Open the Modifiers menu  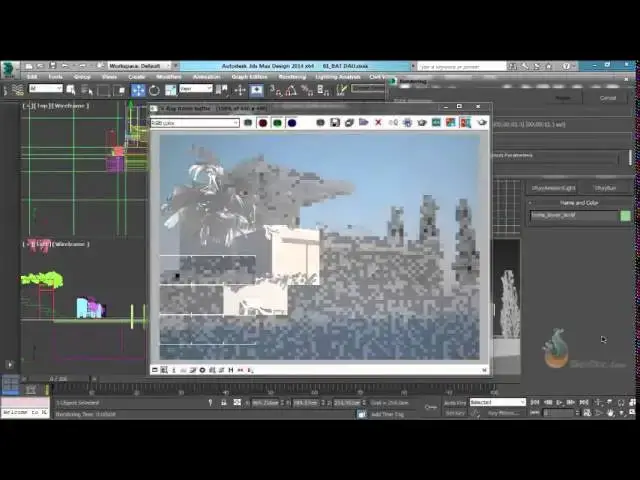click(x=169, y=77)
